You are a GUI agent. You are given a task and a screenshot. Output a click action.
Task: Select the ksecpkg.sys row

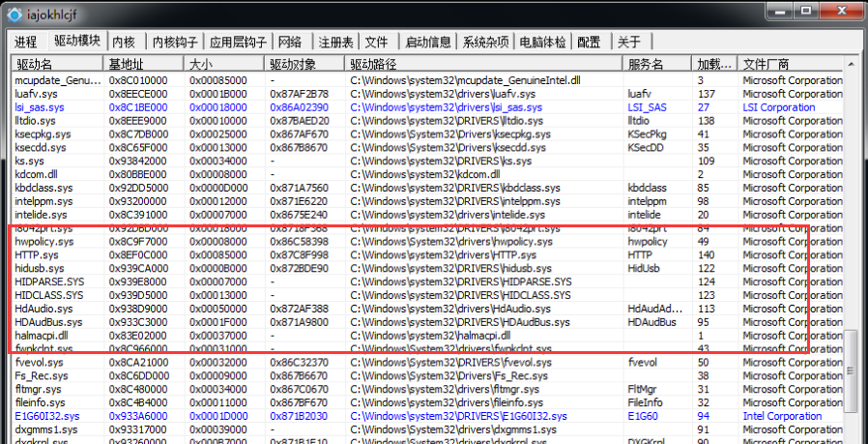click(x=427, y=134)
